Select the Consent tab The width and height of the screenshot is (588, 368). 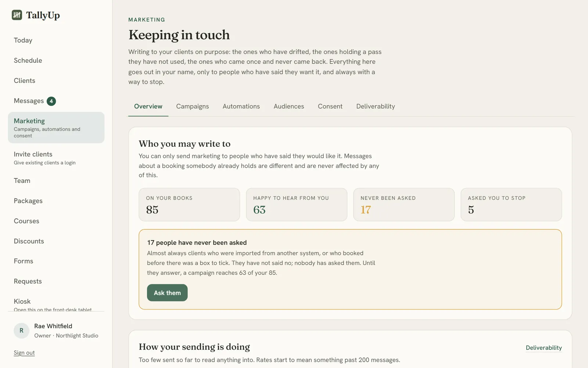click(330, 106)
